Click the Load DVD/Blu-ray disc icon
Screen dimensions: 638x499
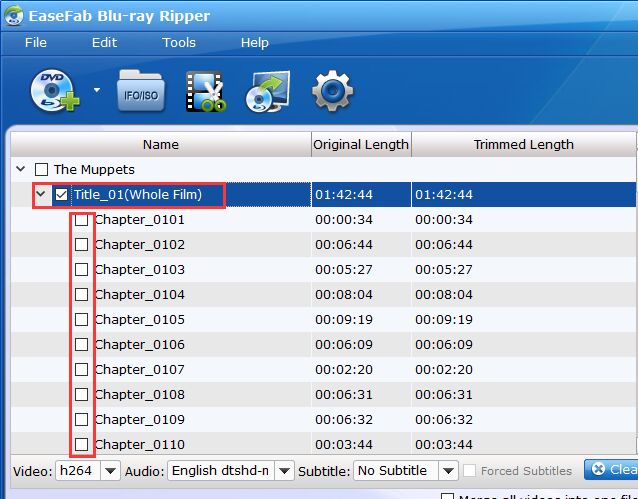click(x=55, y=91)
